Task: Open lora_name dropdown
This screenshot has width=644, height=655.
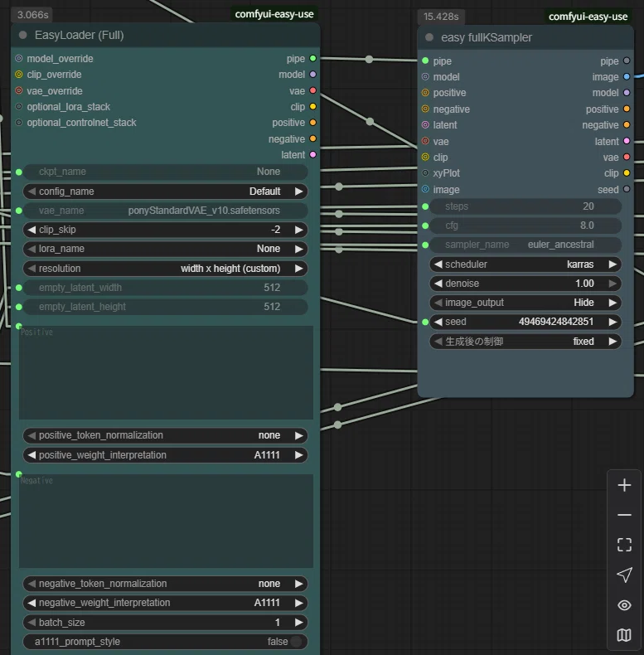Action: tap(166, 249)
